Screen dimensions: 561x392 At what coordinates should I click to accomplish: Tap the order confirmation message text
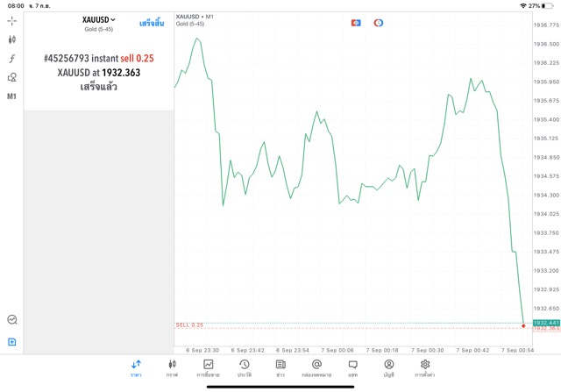coord(98,72)
